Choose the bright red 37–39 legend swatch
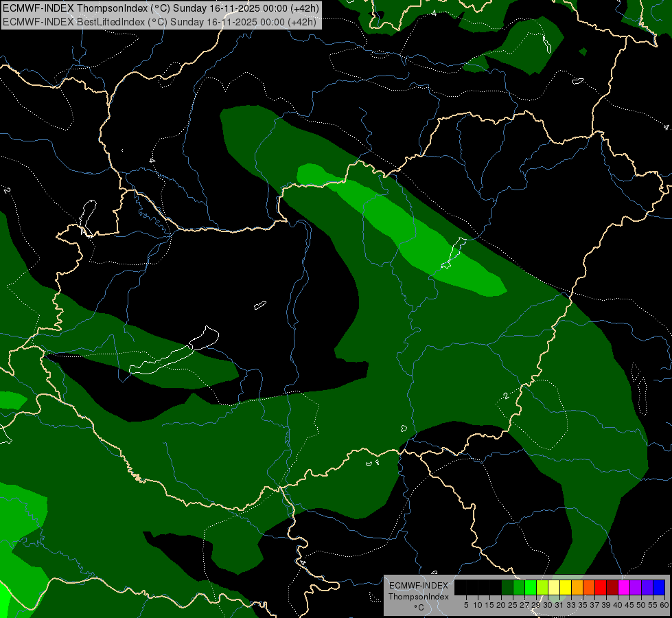This screenshot has height=618, width=672. 601,587
